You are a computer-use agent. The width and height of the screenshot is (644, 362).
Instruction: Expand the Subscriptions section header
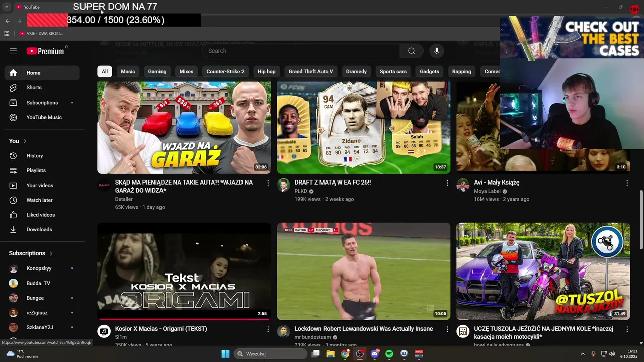tap(31, 253)
